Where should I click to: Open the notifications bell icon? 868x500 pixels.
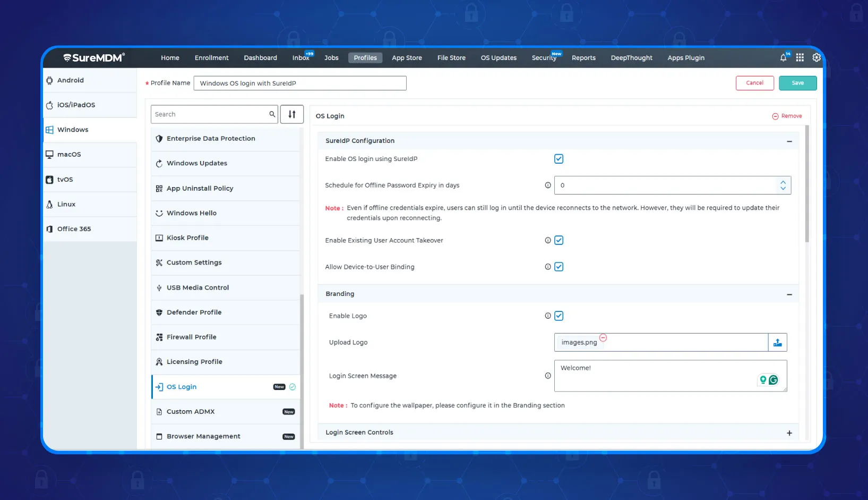point(783,57)
